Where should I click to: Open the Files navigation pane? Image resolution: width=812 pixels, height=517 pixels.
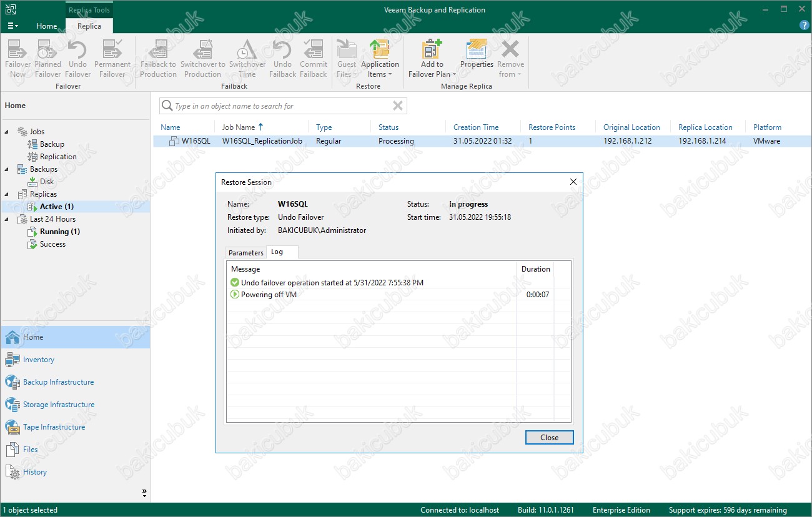pos(75,450)
